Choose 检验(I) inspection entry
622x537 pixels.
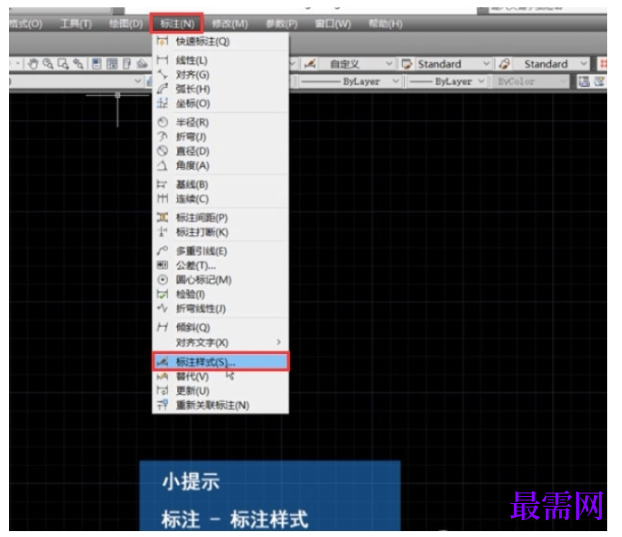click(x=221, y=294)
